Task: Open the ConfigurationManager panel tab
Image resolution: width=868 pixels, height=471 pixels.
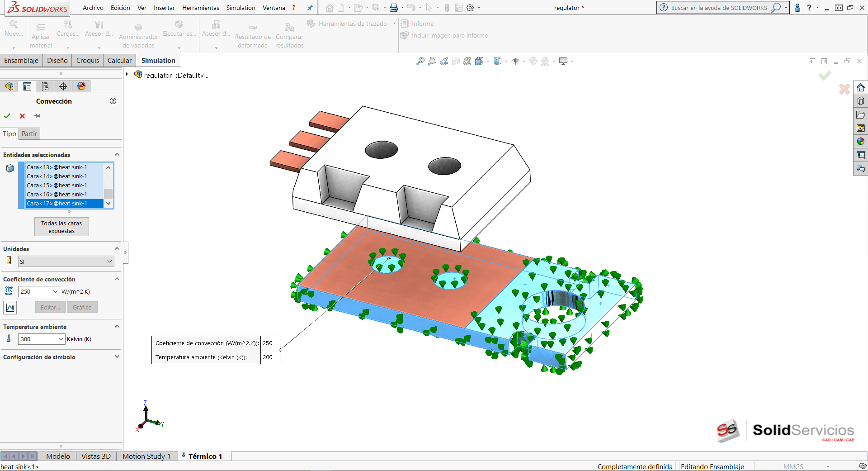Action: (45, 86)
